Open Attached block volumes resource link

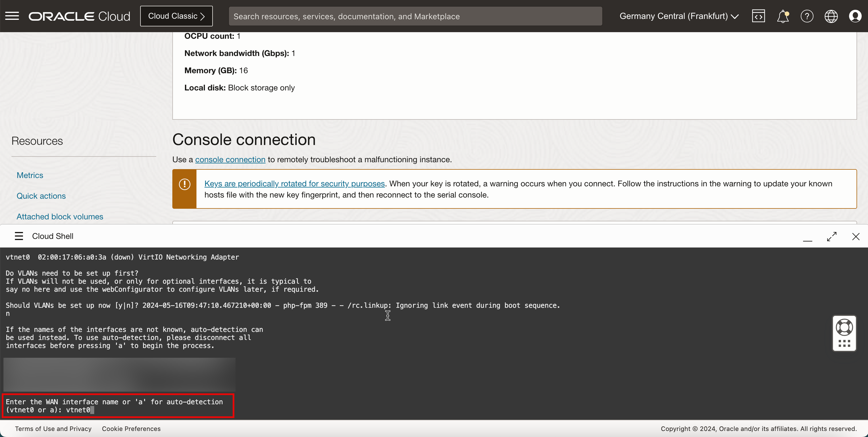tap(60, 217)
